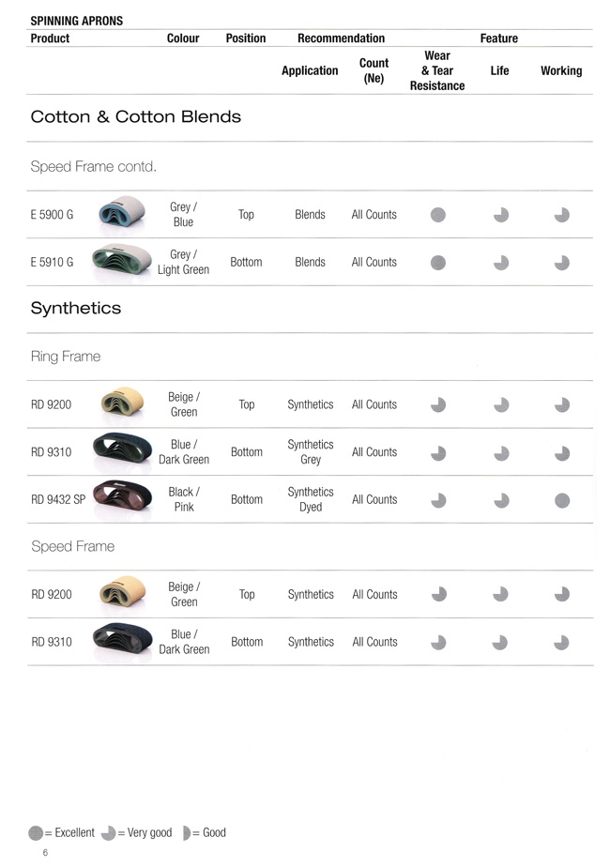This screenshot has width=610, height=868.
Task: Click the Ring Frame subheading
Action: coord(66,357)
